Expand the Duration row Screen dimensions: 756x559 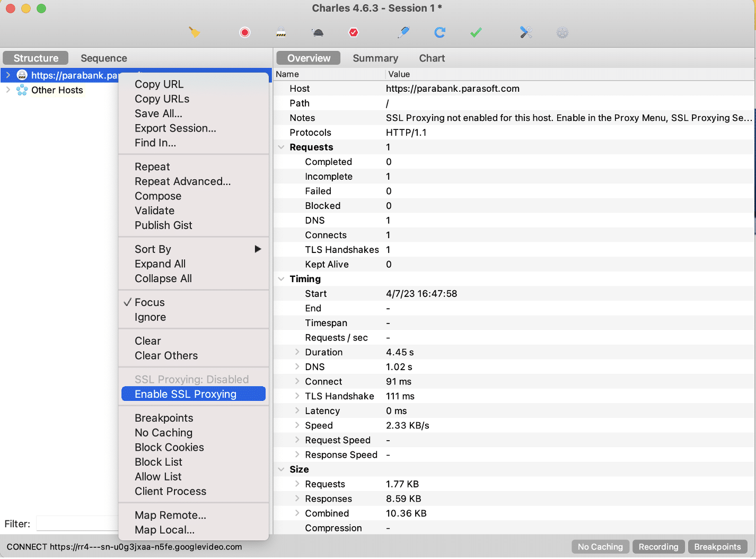[297, 352]
